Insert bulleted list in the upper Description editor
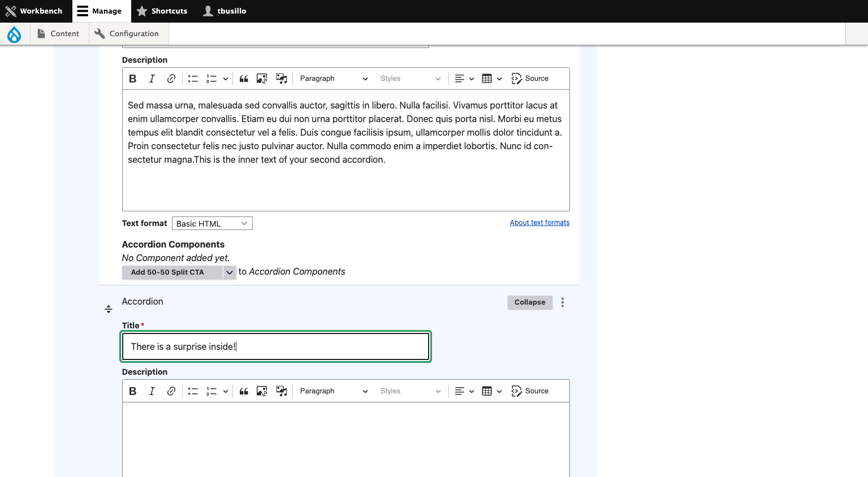 coord(193,79)
